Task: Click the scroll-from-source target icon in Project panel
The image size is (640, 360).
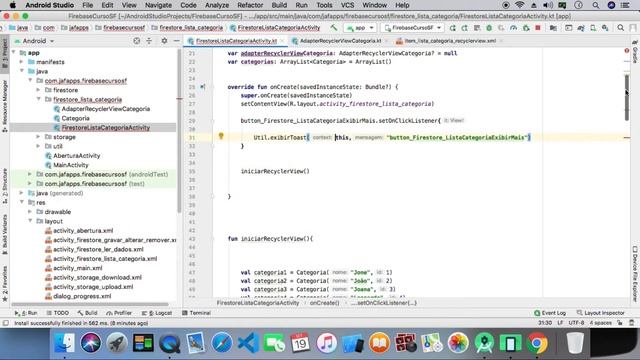Action: click(137, 41)
